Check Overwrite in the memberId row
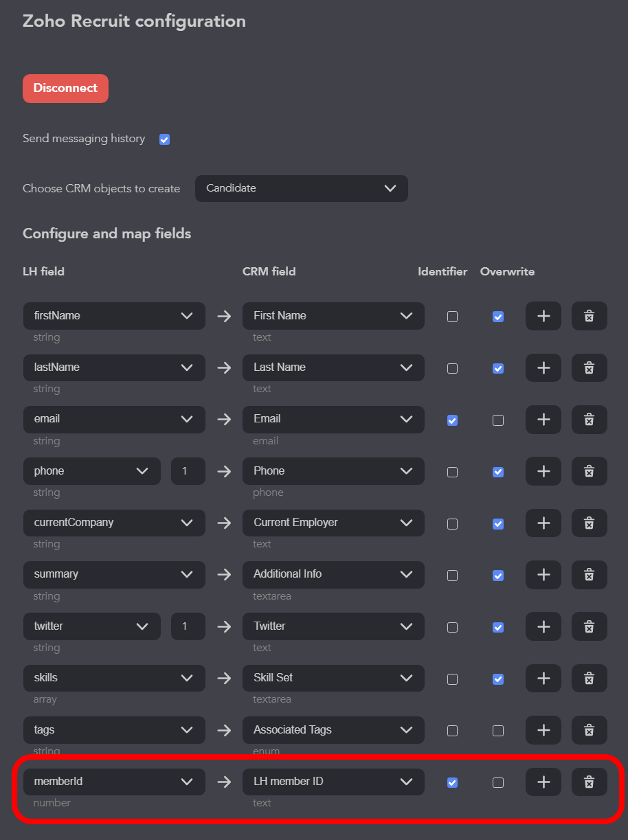Viewport: 628px width, 840px height. pyautogui.click(x=498, y=782)
